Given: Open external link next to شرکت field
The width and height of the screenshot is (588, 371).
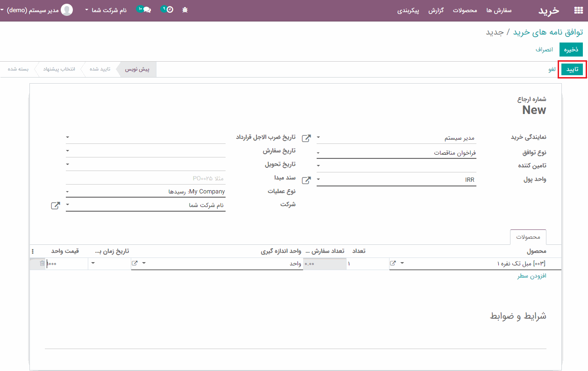Looking at the screenshot, I should [x=55, y=205].
